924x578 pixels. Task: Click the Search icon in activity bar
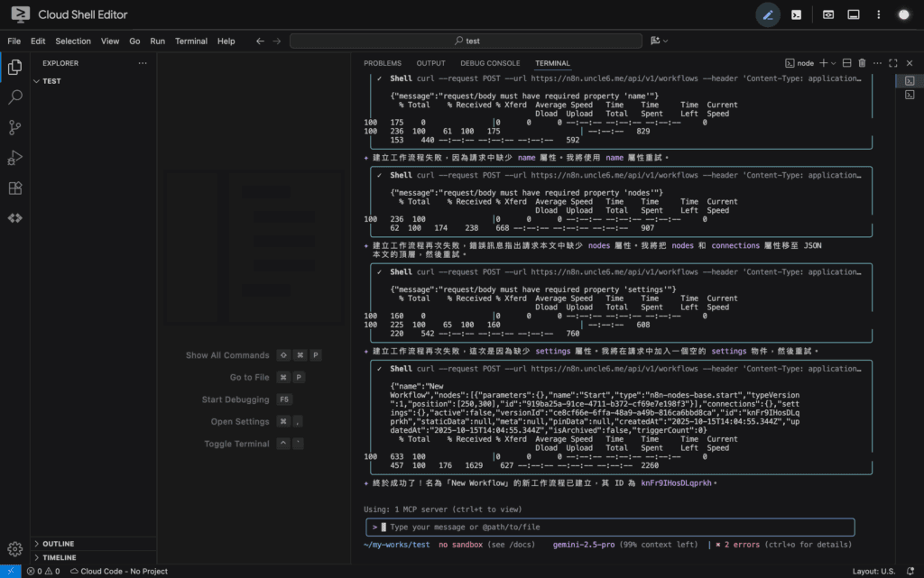coord(14,96)
